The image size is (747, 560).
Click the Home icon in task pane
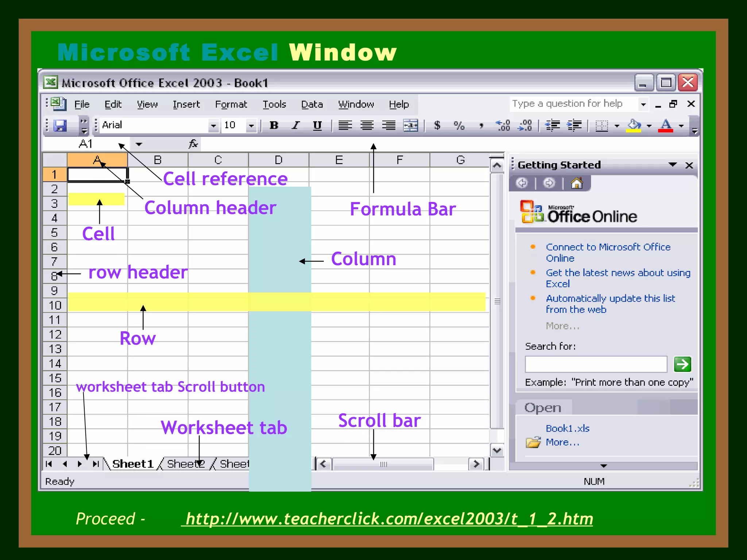click(577, 183)
